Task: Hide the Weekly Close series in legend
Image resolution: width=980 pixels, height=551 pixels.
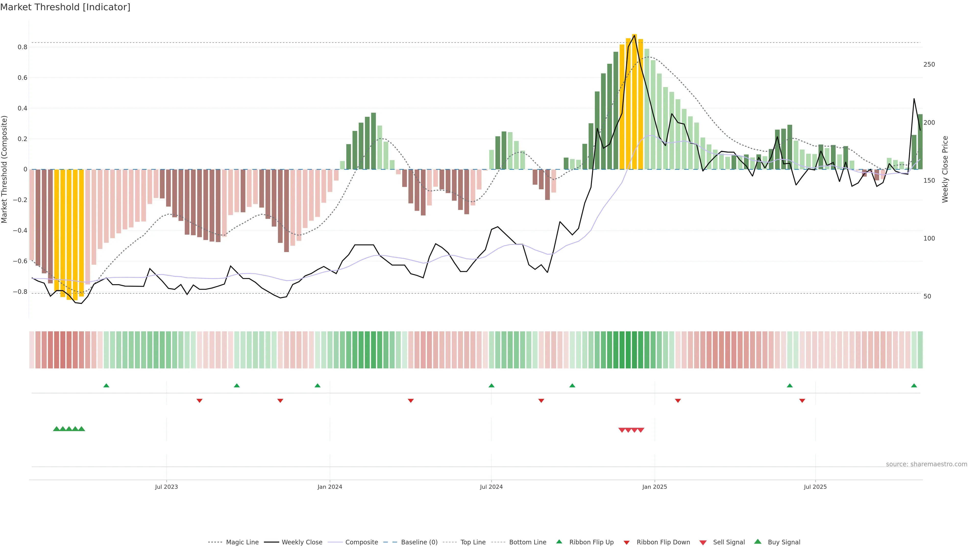Action: (302, 542)
